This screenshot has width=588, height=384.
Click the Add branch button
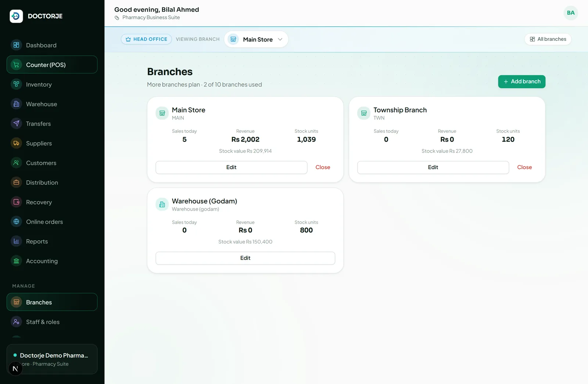point(521,82)
